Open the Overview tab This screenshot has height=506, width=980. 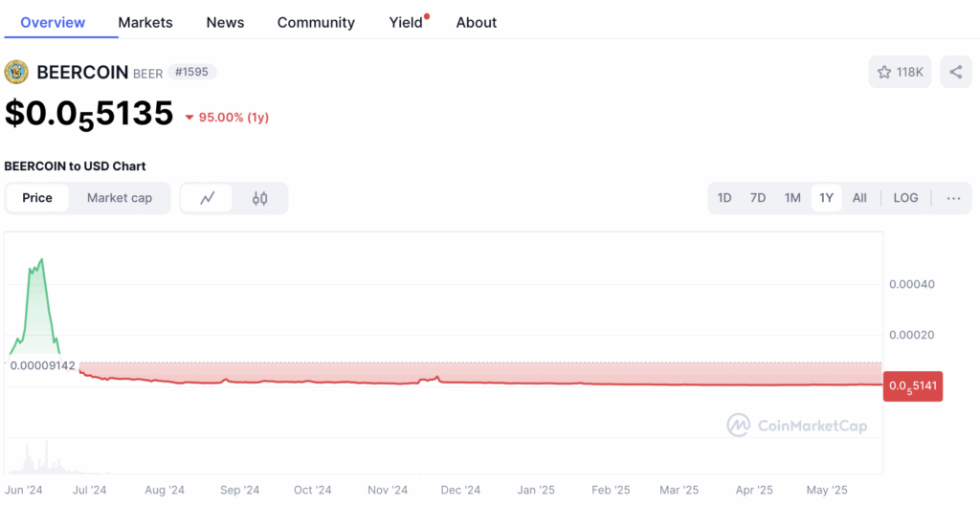[53, 23]
